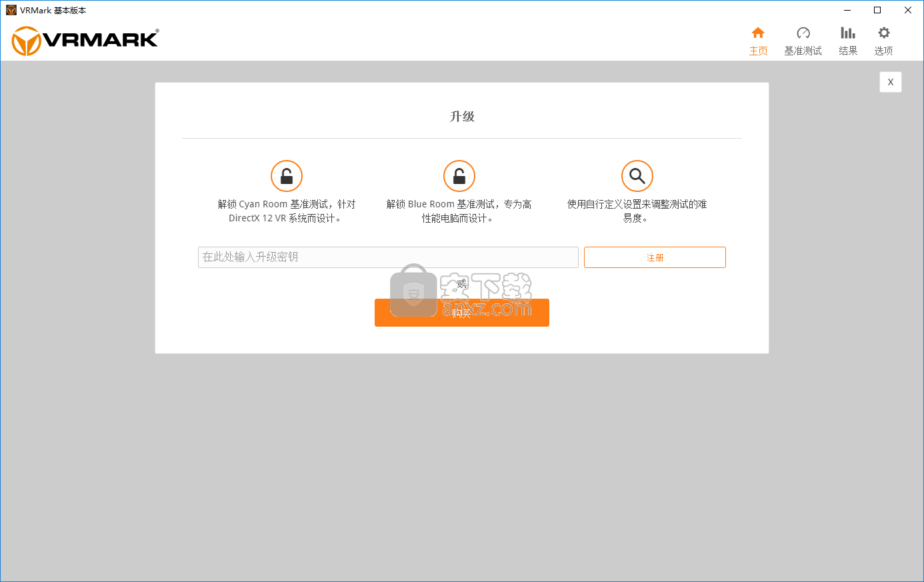Close the upgrade dialog with X
Image resolution: width=924 pixels, height=582 pixels.
(x=891, y=82)
